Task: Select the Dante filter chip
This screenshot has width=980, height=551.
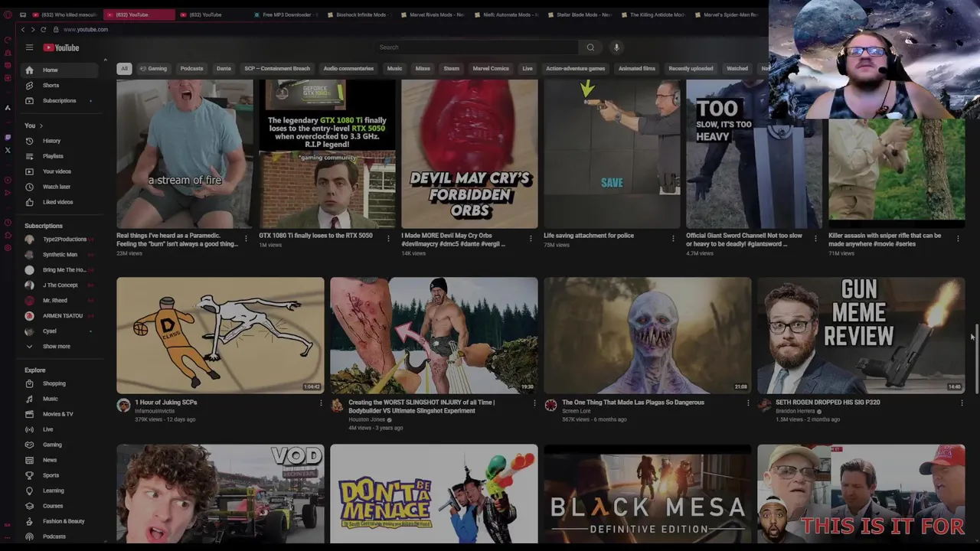Action: (224, 69)
